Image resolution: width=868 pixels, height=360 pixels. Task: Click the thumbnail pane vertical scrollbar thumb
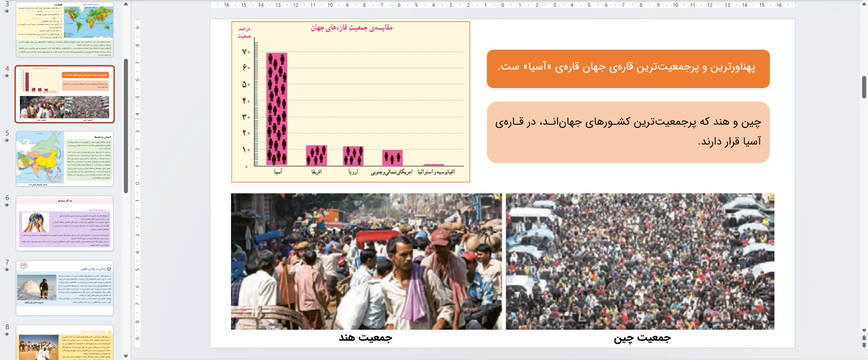coord(126,126)
